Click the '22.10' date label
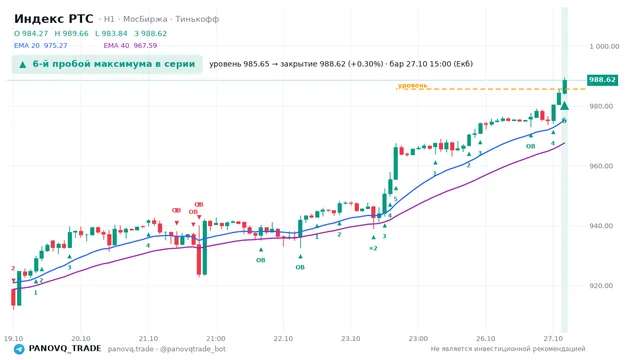This screenshot has width=640, height=360. pyautogui.click(x=283, y=338)
